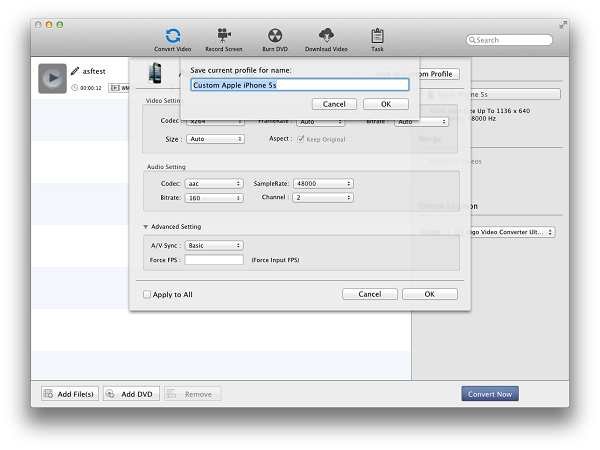Cancel the save profile name prompt
Screen dimensions: 600x450
[x=334, y=104]
